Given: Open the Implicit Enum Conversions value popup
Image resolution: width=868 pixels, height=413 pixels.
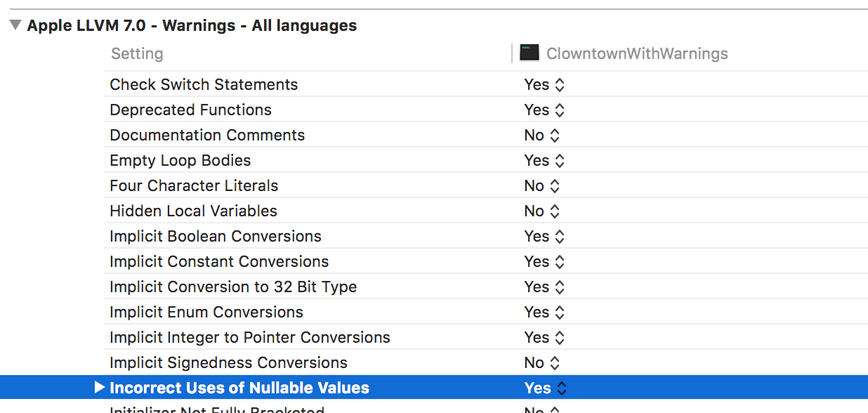Looking at the screenshot, I should 544,313.
